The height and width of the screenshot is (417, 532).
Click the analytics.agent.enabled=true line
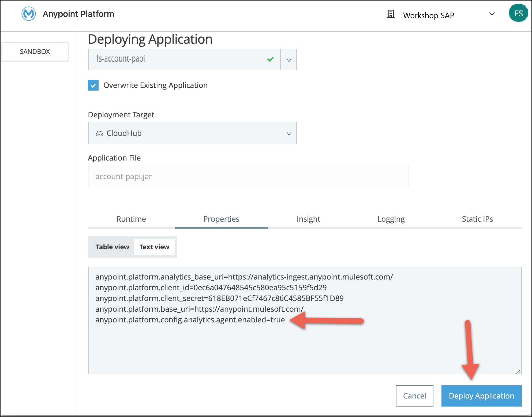190,320
